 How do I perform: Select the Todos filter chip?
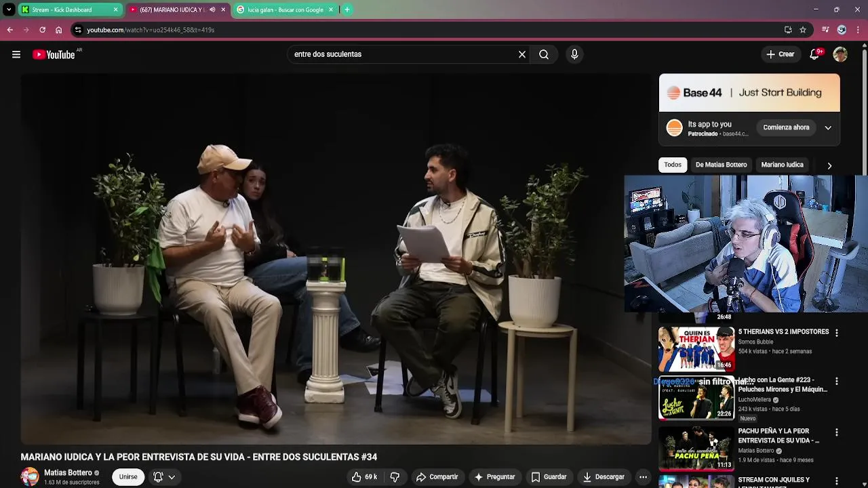[x=673, y=165]
